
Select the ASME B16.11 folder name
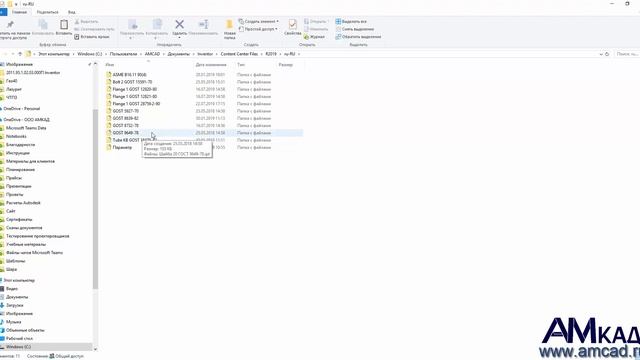(129, 75)
